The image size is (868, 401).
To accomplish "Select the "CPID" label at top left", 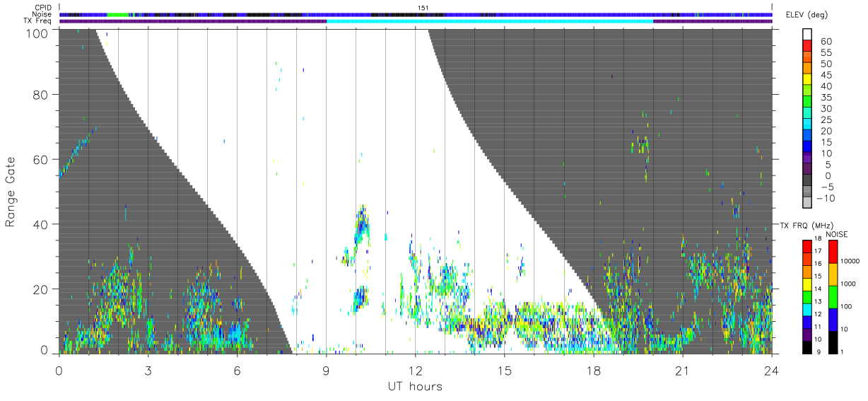I will coord(43,8).
